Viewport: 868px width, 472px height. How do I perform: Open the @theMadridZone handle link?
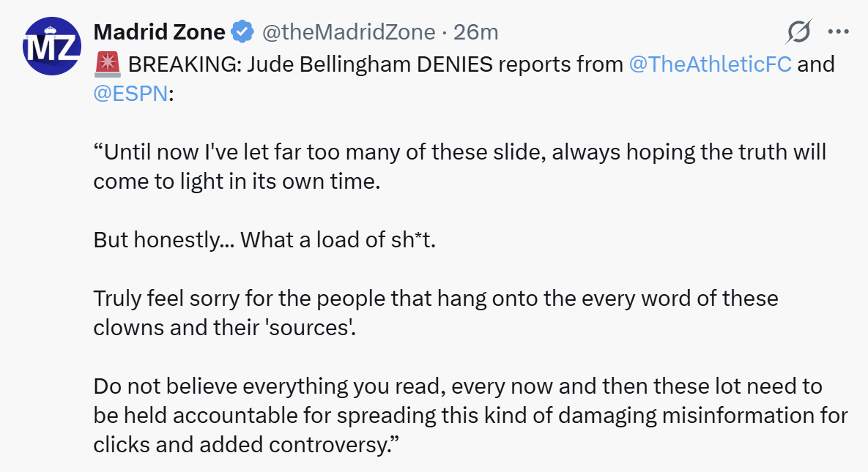coord(349,32)
